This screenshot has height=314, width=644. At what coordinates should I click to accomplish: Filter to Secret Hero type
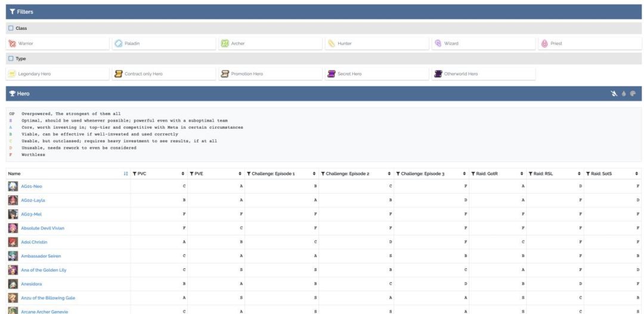(x=377, y=74)
